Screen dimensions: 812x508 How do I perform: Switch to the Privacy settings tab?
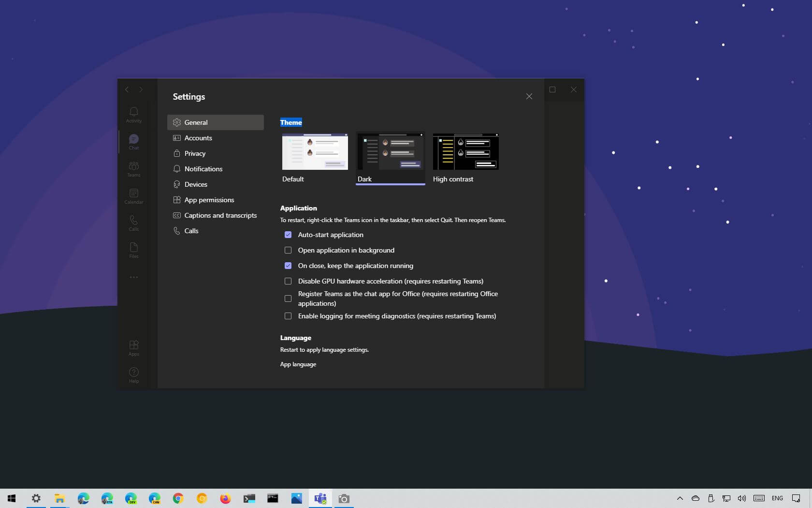195,153
